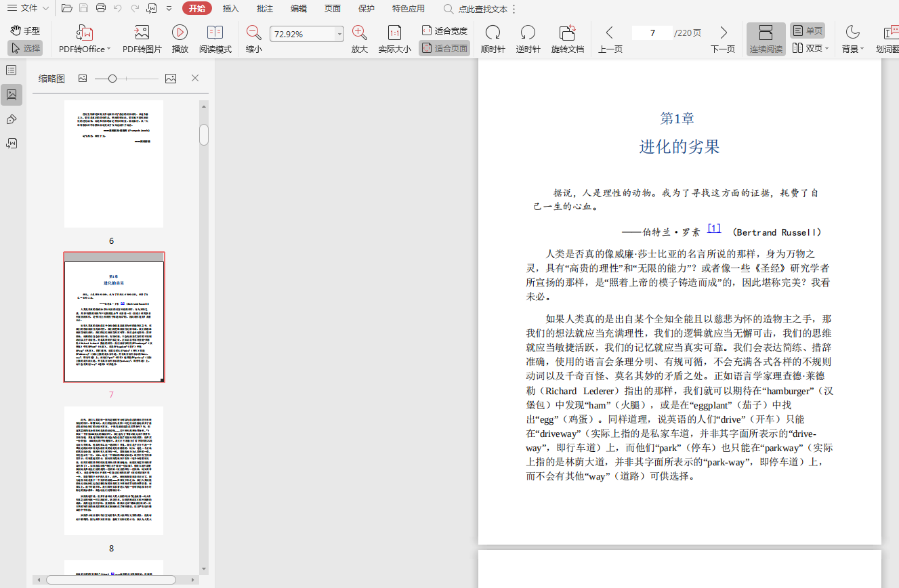Open the 双页 dropdown arrow
Screen dimensions: 899x588
coord(827,49)
